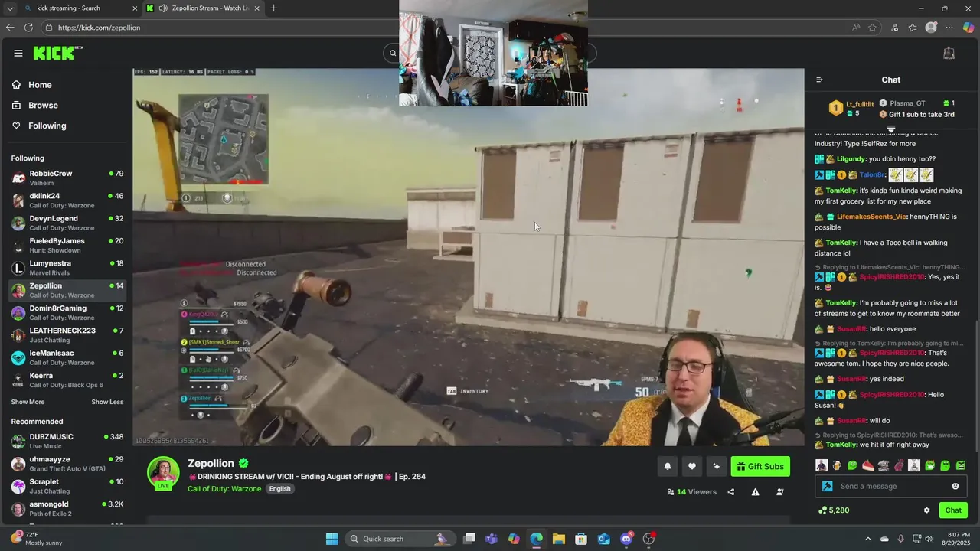Image resolution: width=980 pixels, height=551 pixels.
Task: Open Browse in sidebar
Action: point(43,106)
